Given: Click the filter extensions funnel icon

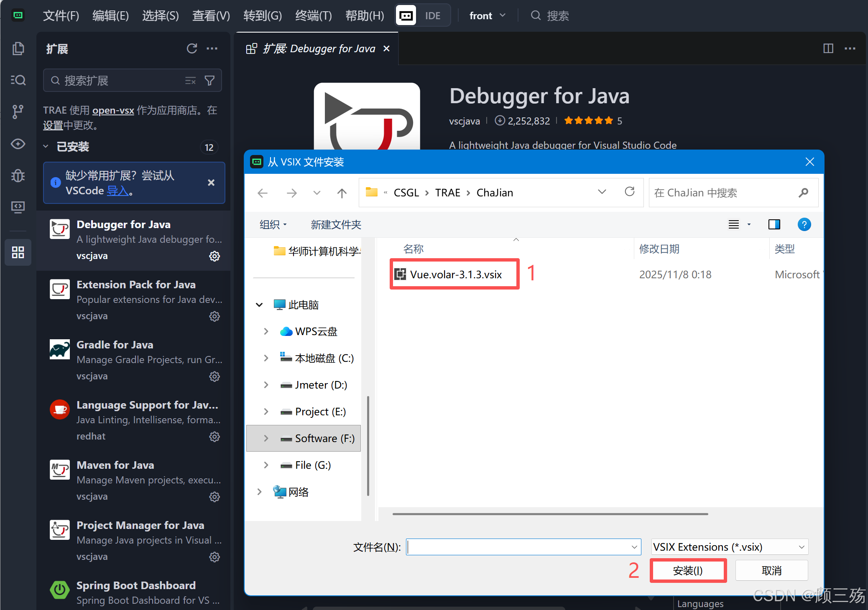Looking at the screenshot, I should click(x=209, y=80).
